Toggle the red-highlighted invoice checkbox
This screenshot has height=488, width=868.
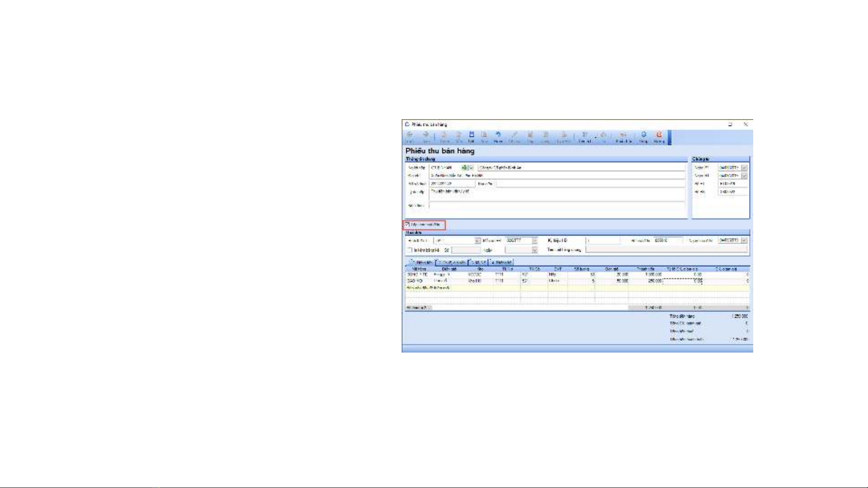[408, 224]
